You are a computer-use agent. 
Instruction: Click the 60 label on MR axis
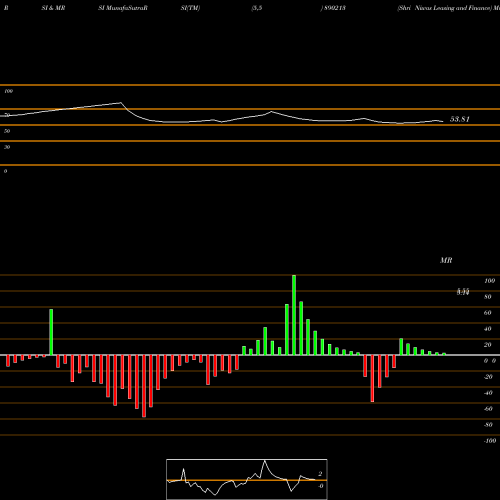pos(488,313)
